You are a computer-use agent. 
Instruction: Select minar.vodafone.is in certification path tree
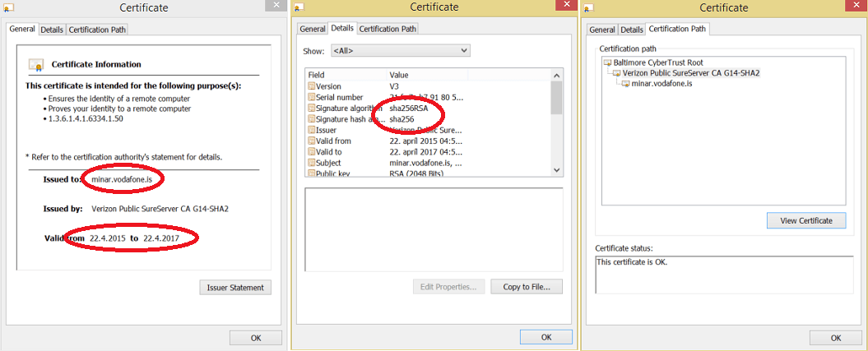coord(661,84)
